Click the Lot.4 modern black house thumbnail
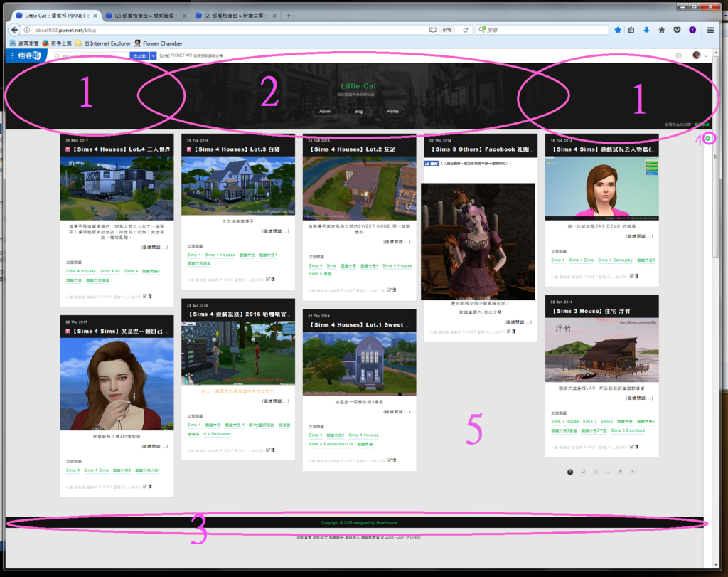728x577 pixels. (x=117, y=188)
